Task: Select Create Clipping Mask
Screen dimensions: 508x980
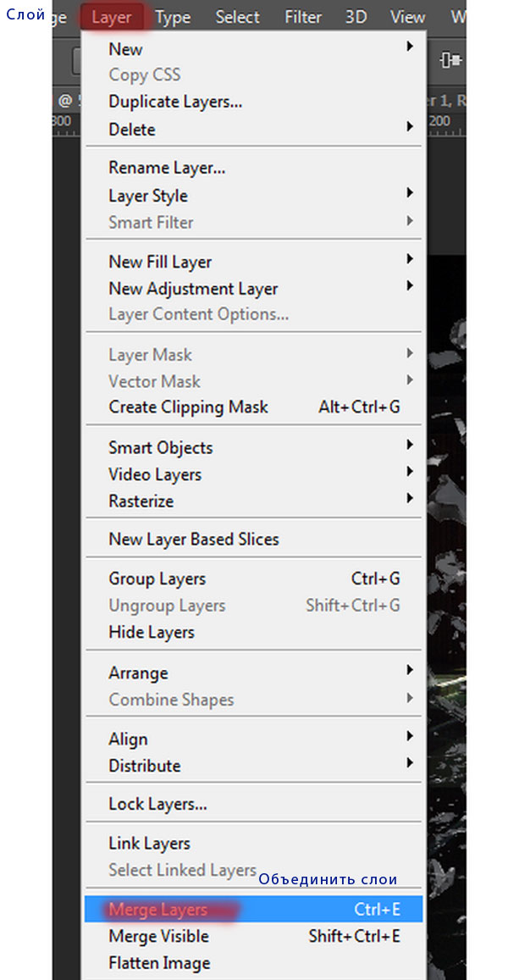Action: coord(254,407)
